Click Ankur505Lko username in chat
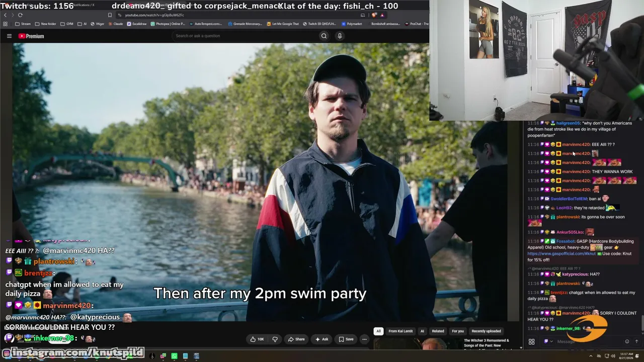The height and width of the screenshot is (362, 644). click(570, 232)
